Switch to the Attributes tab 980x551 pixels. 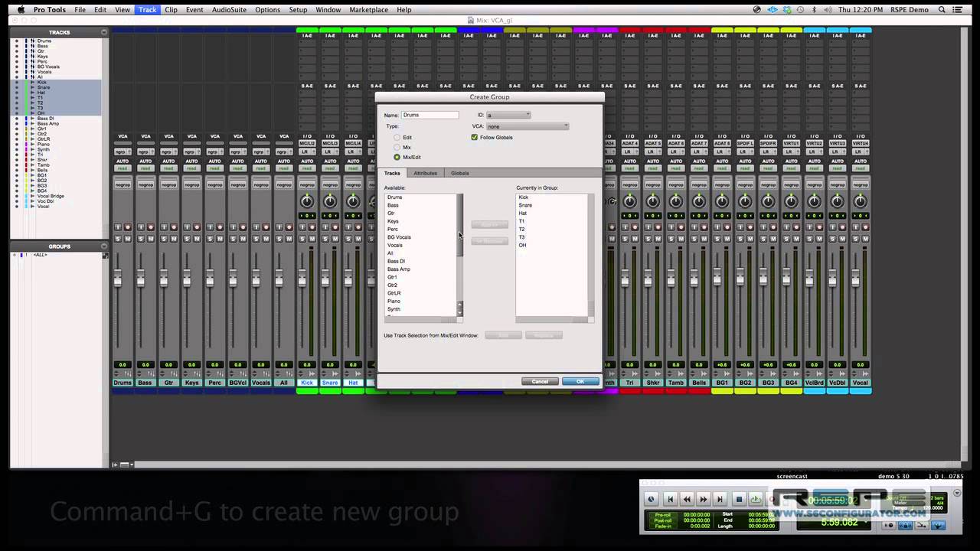[x=425, y=173]
